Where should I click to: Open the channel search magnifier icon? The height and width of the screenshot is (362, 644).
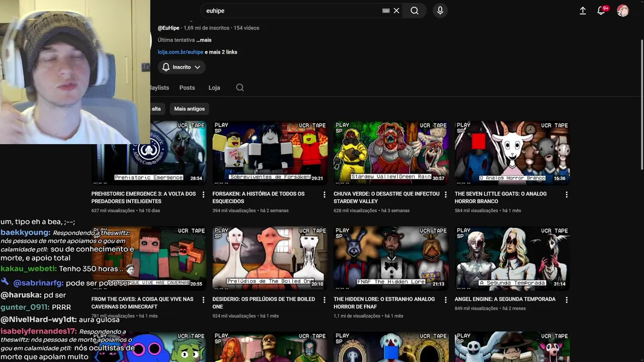tap(240, 87)
